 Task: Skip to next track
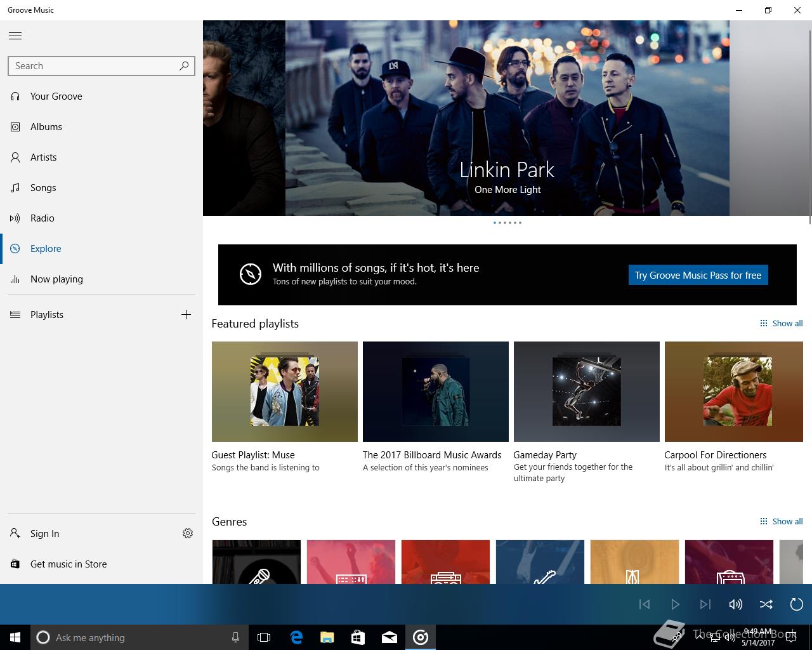pos(705,604)
